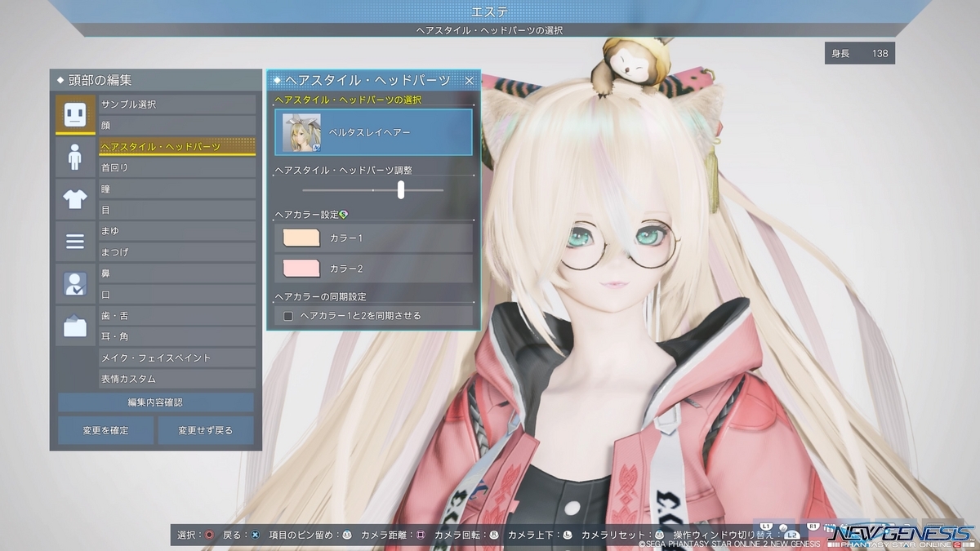The height and width of the screenshot is (551, 980).
Task: Select the body editing figure icon
Action: (75, 157)
